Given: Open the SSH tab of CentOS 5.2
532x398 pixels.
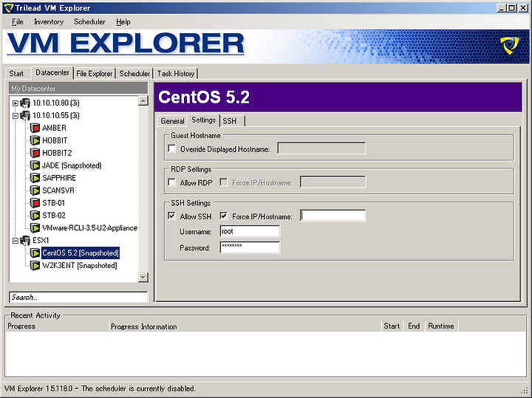Looking at the screenshot, I should click(x=232, y=121).
